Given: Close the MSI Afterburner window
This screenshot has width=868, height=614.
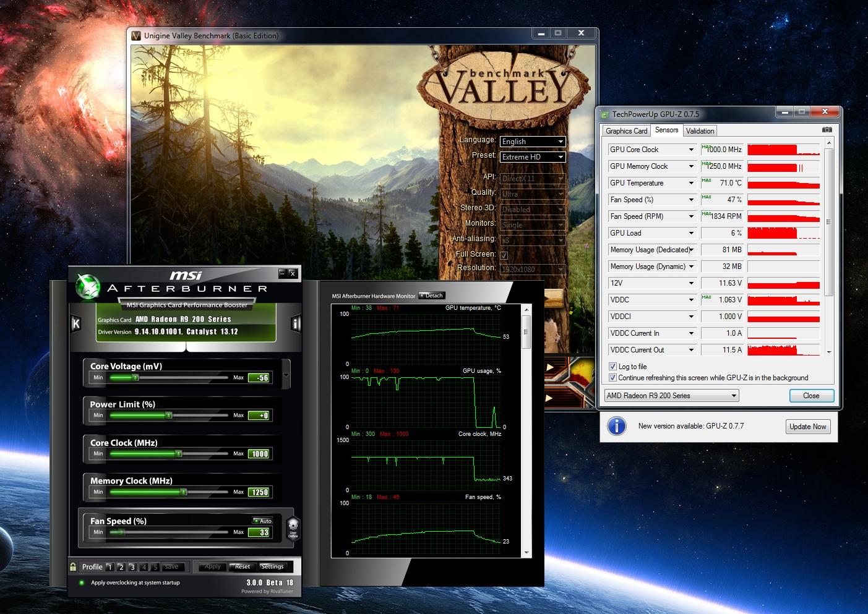Looking at the screenshot, I should [x=293, y=273].
